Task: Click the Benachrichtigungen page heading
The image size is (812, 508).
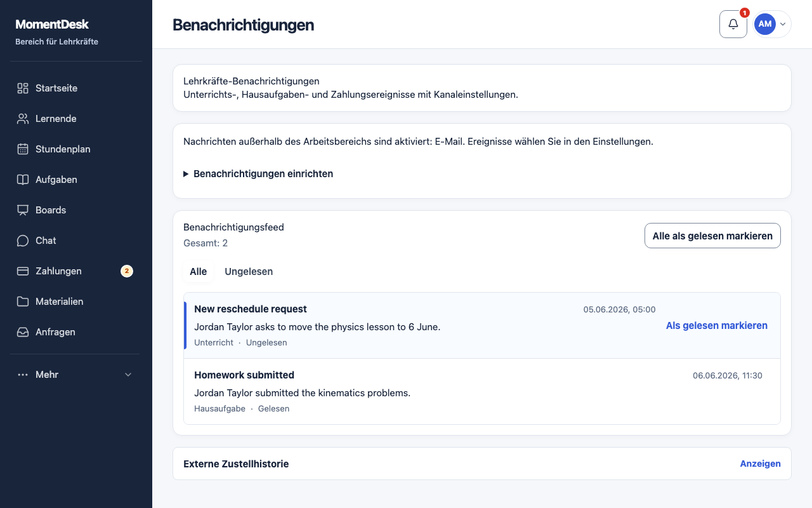Action: [x=244, y=25]
